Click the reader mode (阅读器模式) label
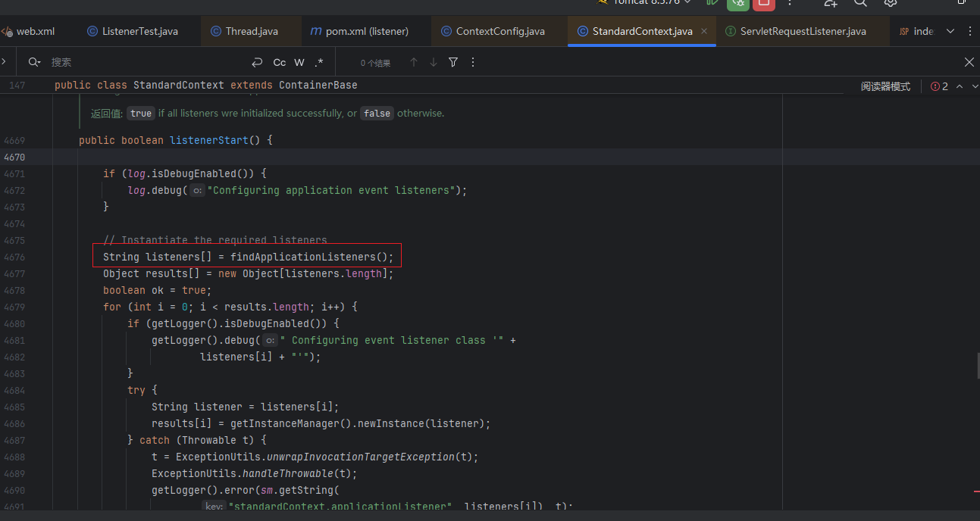980x521 pixels. (x=885, y=86)
